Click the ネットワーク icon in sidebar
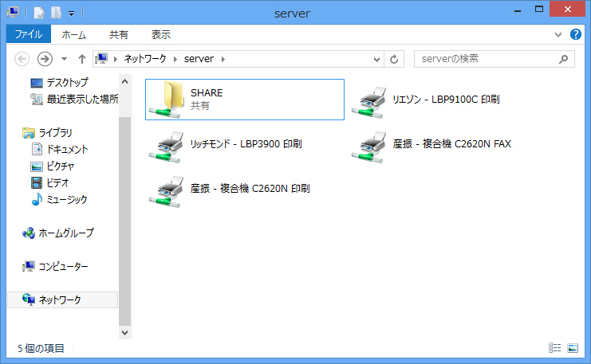 29,299
